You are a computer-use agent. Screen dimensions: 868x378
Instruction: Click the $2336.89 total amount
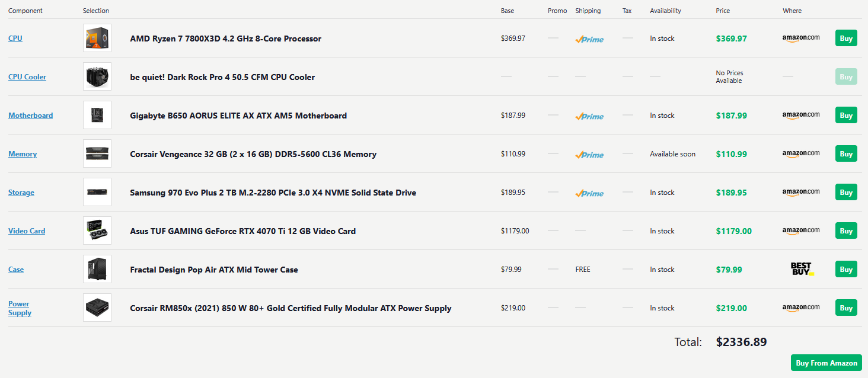coord(742,342)
